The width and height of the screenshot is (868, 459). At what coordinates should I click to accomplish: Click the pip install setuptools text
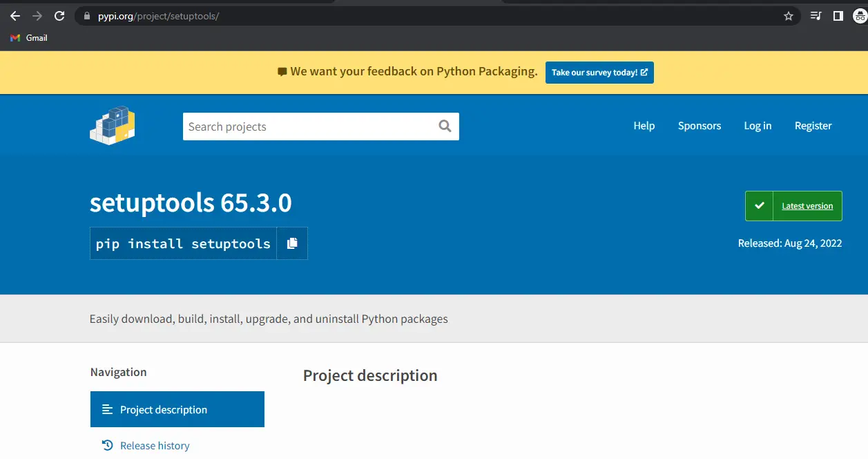tap(183, 243)
